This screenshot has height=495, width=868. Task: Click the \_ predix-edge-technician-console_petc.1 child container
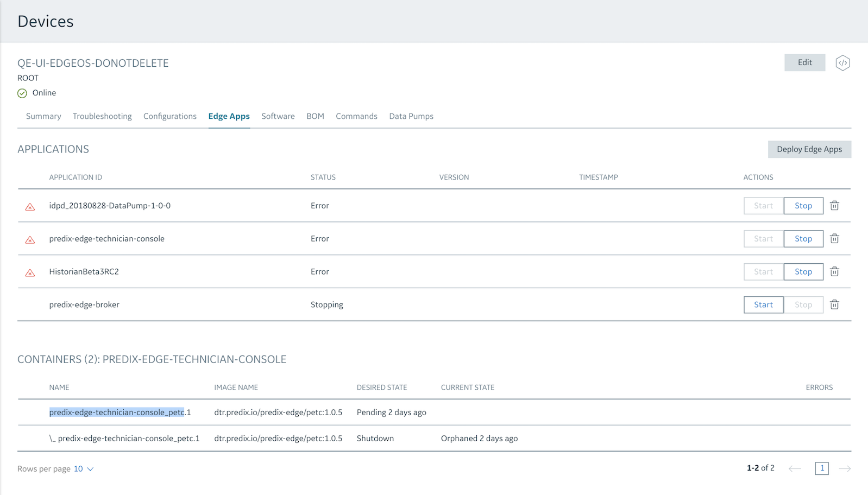point(124,439)
